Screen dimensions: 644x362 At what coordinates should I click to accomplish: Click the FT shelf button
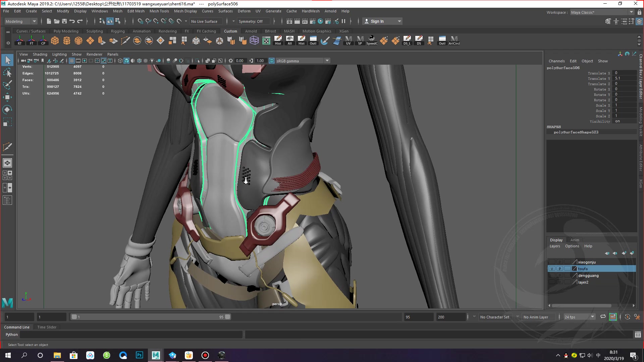click(x=32, y=41)
